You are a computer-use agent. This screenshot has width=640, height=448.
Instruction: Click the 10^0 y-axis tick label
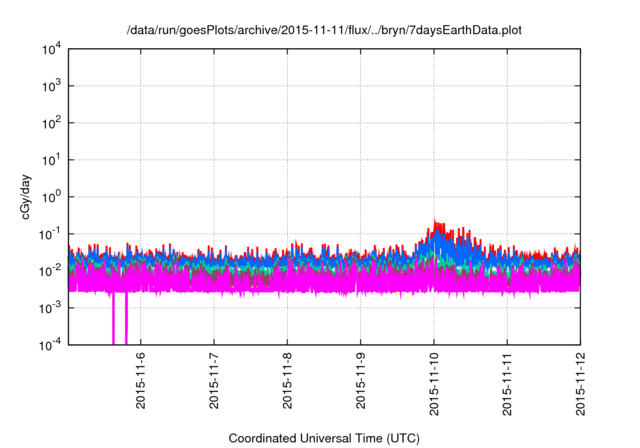(52, 197)
